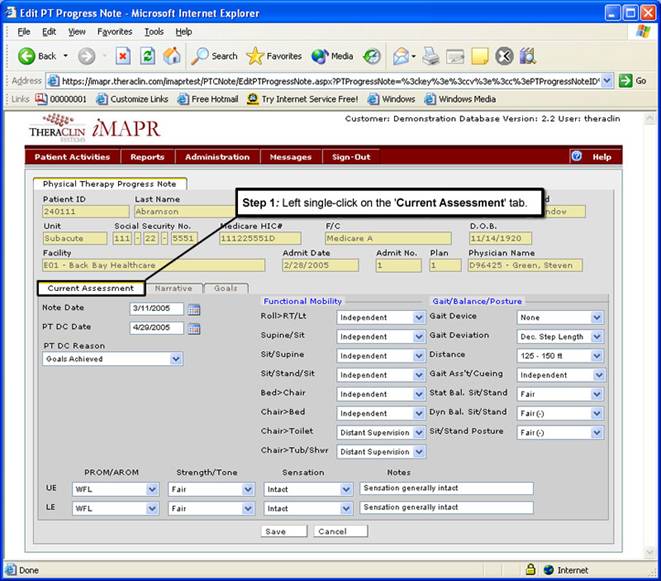The height and width of the screenshot is (581, 661).
Task: Open the Free Hotmail links bar shortcut
Action: [x=208, y=99]
